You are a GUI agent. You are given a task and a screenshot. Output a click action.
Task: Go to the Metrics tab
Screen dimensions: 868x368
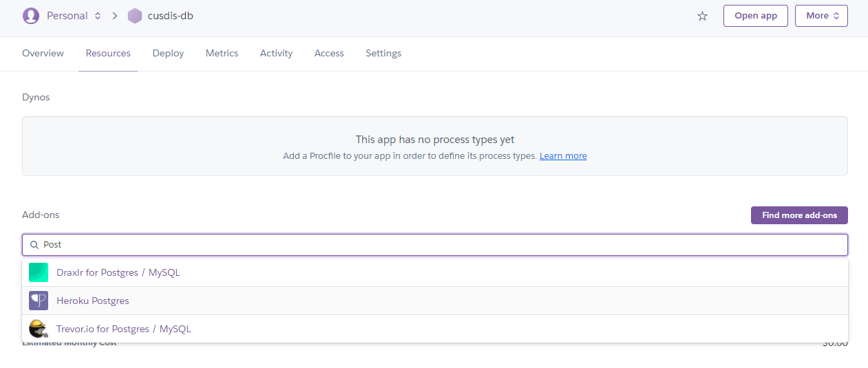tap(222, 53)
